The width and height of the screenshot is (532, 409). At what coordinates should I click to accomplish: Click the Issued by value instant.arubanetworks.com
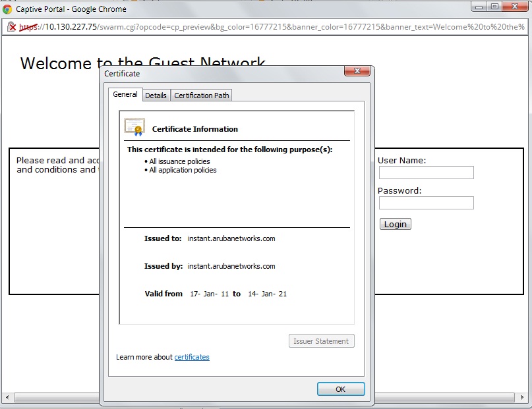click(231, 266)
